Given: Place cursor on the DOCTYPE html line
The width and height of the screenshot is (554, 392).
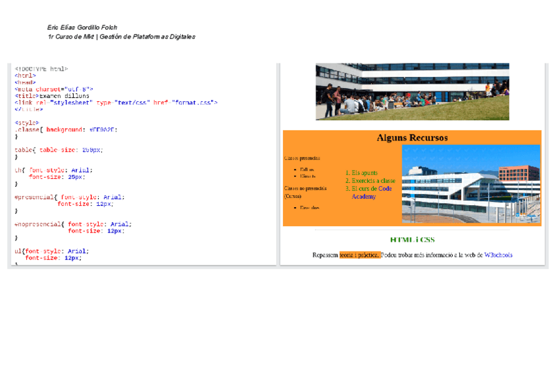Looking at the screenshot, I should pos(41,69).
